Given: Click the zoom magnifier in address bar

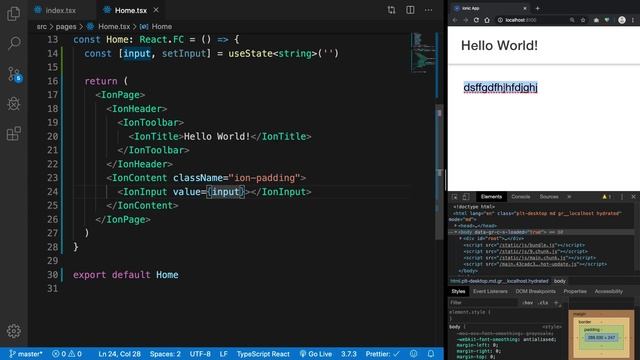Looking at the screenshot, I should pyautogui.click(x=572, y=20).
